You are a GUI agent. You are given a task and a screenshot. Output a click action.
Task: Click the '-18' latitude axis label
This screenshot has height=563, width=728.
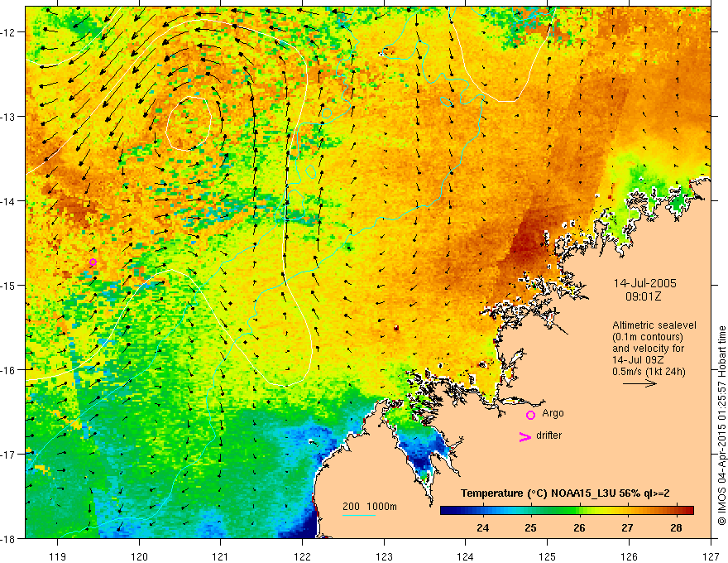(9, 538)
